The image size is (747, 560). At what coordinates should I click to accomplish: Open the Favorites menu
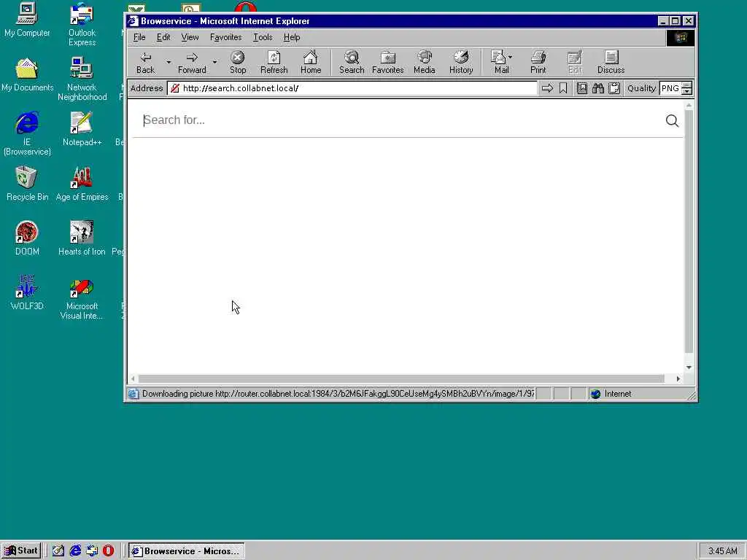(x=226, y=37)
